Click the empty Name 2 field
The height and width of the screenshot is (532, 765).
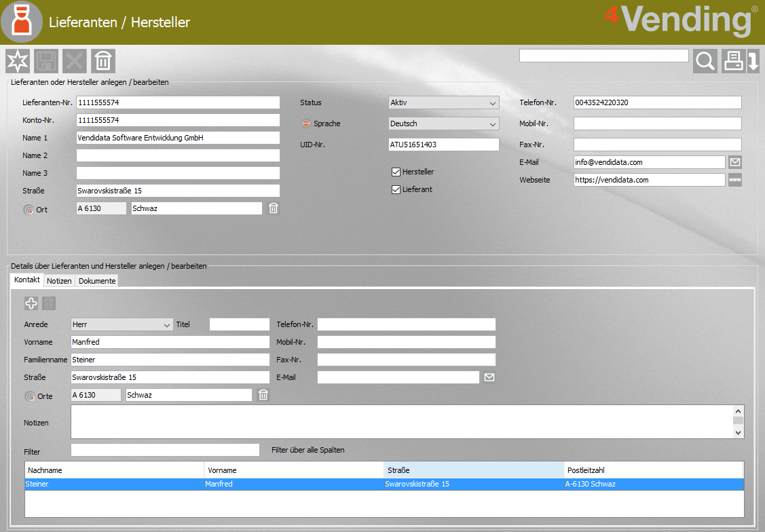178,155
